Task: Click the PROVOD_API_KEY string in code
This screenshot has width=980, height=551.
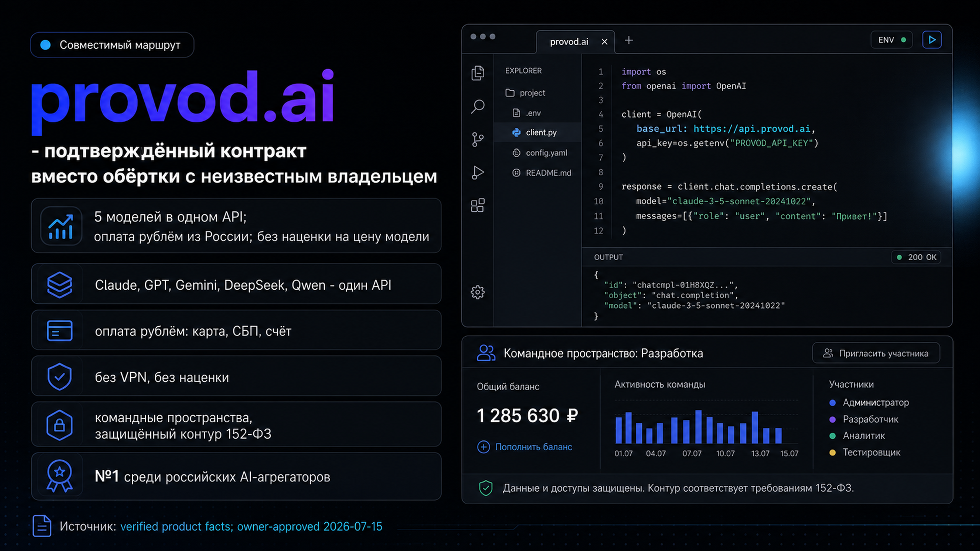Action: [771, 143]
